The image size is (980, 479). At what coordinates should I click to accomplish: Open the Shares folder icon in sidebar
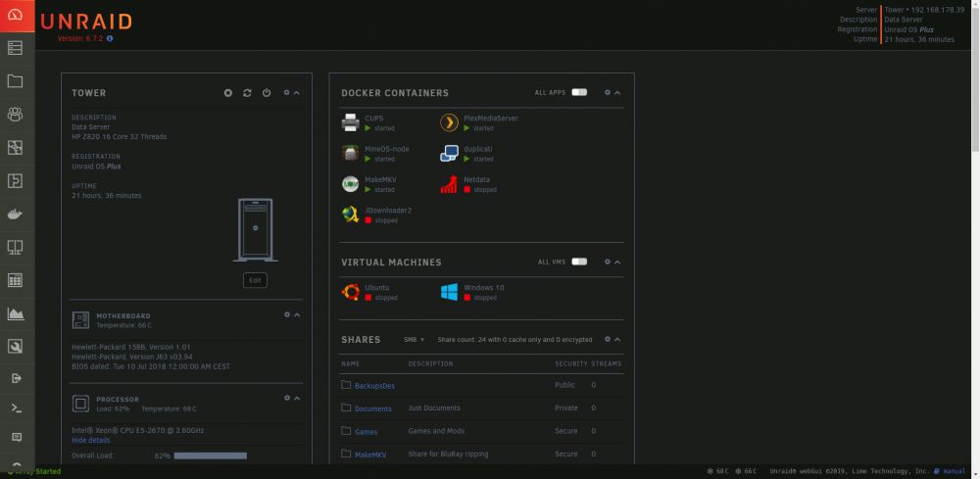click(15, 81)
